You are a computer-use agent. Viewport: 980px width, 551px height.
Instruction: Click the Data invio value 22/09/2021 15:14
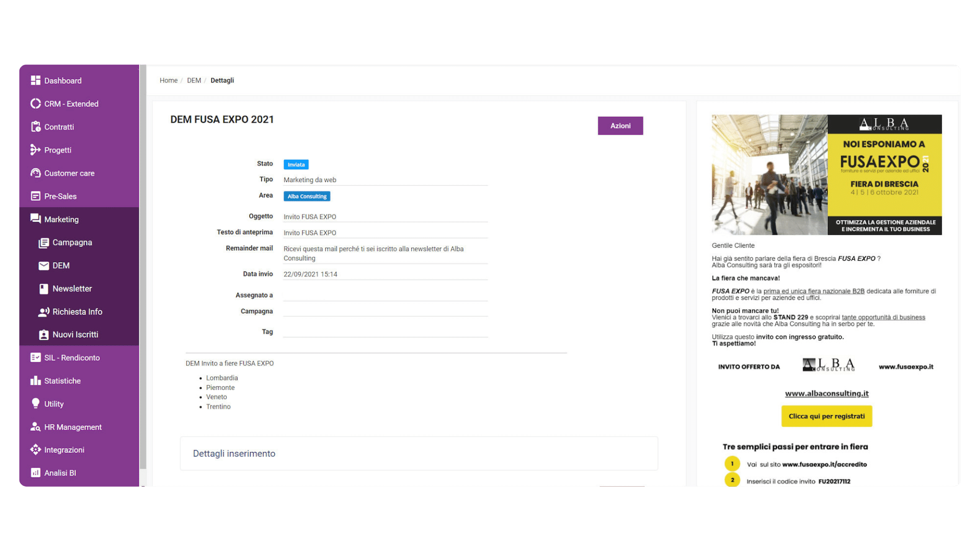310,274
